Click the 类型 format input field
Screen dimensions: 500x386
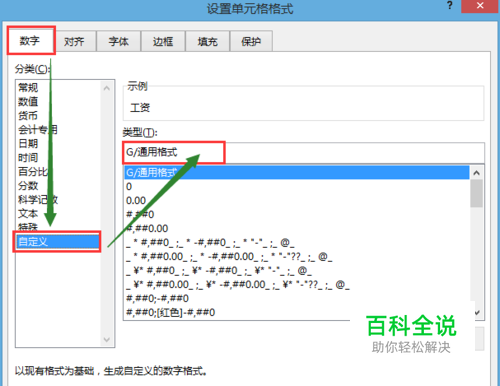[x=303, y=153]
